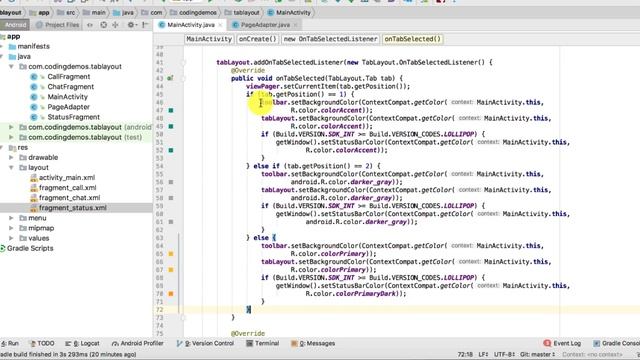
Task: Open the Gradle Console
Action: (616, 343)
